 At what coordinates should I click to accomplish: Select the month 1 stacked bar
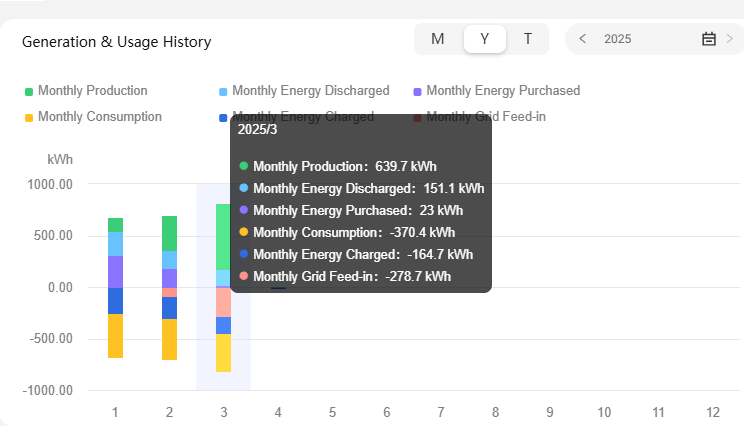click(115, 288)
